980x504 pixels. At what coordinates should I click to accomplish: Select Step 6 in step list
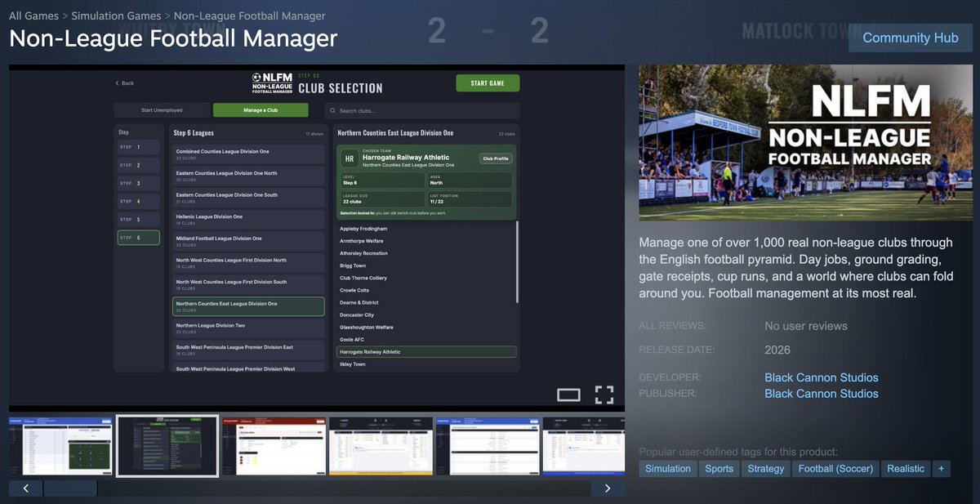(138, 238)
